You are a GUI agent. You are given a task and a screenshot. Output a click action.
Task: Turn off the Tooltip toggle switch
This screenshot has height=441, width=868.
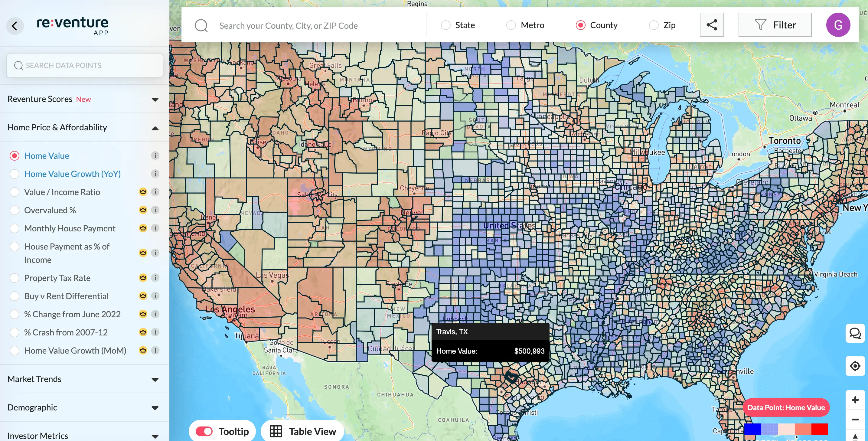[x=204, y=431]
